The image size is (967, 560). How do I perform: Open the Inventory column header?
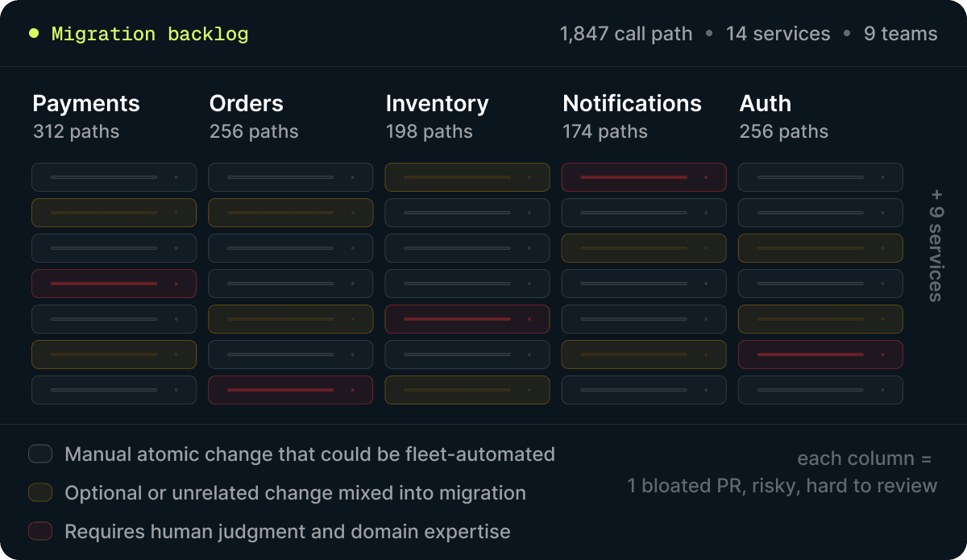coord(437,104)
